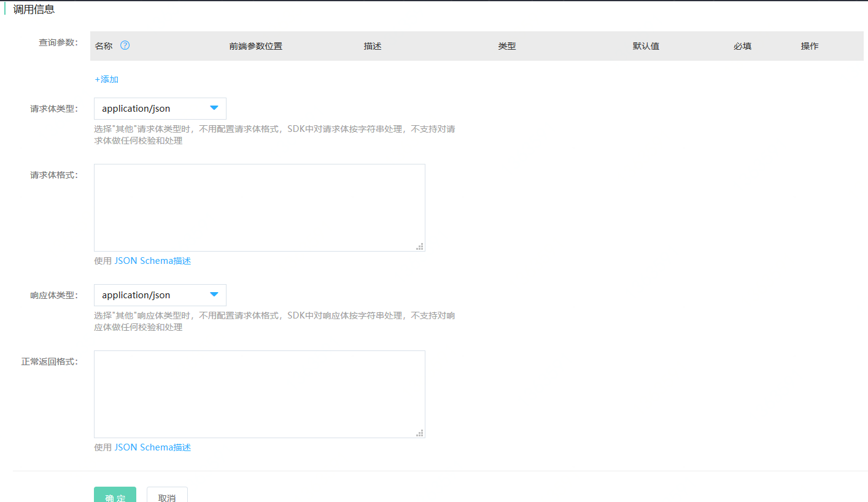Screen dimensions: 868x502
Task: Click inside the 正常返回格式 text area
Action: pyautogui.click(x=259, y=394)
